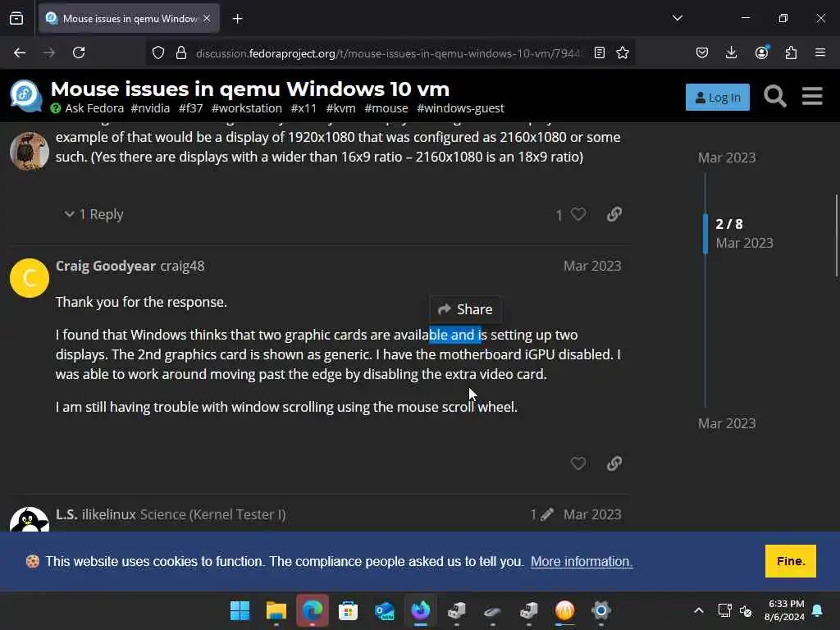The image size is (840, 630).
Task: Expand the list all tabs chevron
Action: [x=677, y=18]
